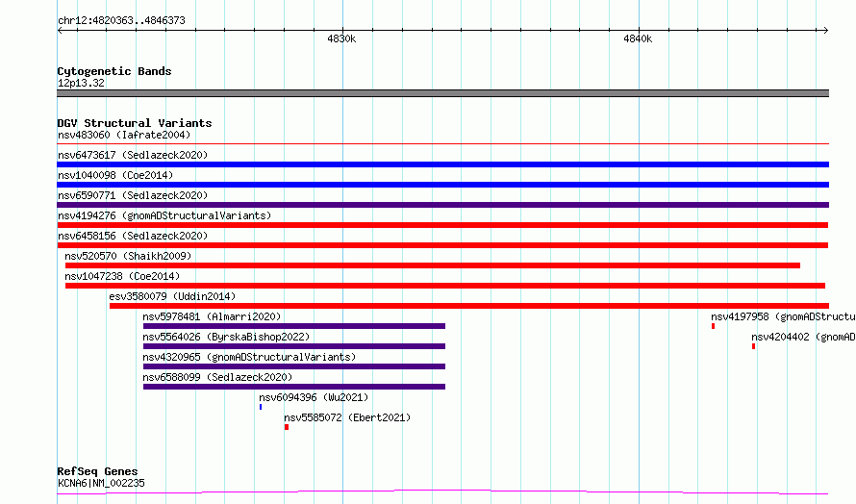Select the purple bar under nsv5564026
Screen dimensions: 856x504
click(x=294, y=346)
